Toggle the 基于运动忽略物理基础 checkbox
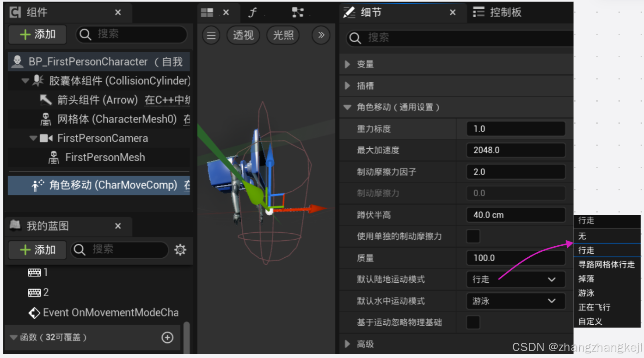 click(x=473, y=322)
